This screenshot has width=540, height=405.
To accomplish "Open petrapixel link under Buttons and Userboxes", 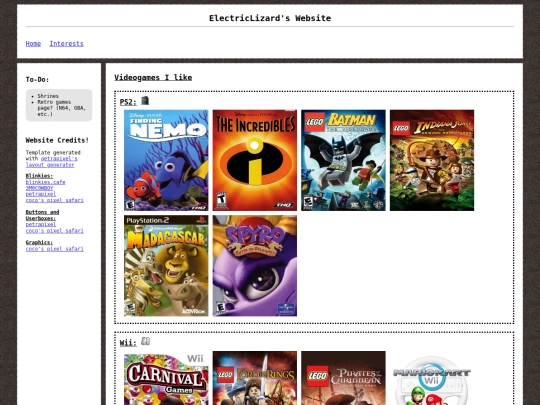I will [41, 224].
